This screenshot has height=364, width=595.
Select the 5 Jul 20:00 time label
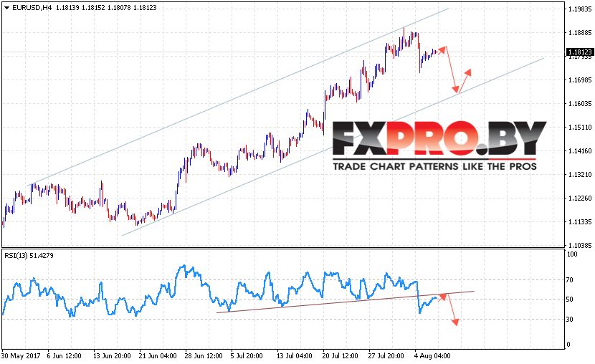click(247, 356)
